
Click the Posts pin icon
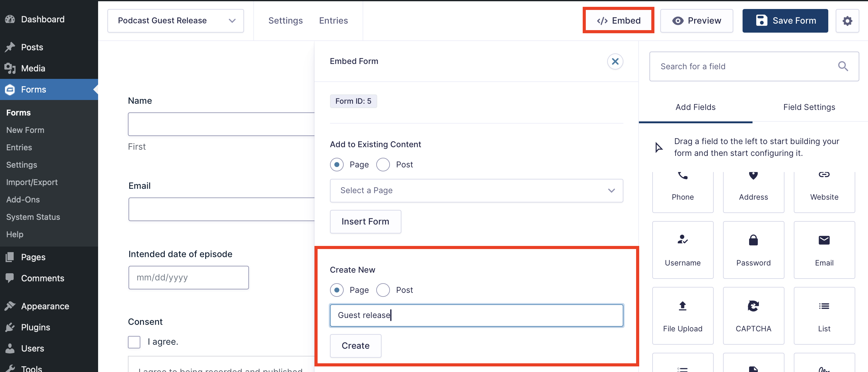coord(10,47)
